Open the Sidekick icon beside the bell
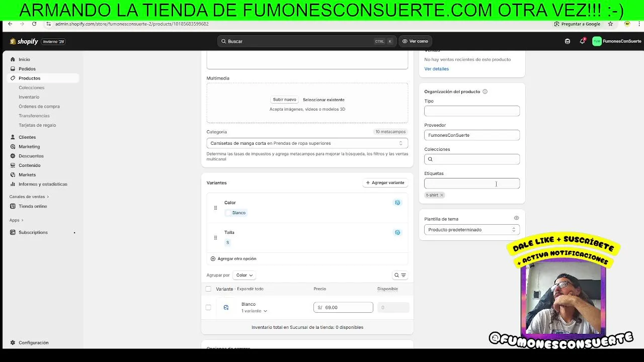This screenshot has width=644, height=362. (568, 41)
